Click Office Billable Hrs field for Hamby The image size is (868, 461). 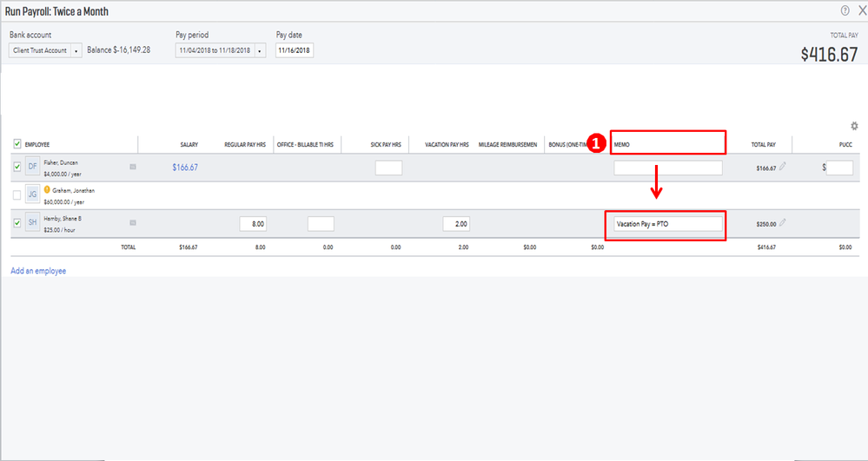(x=321, y=224)
